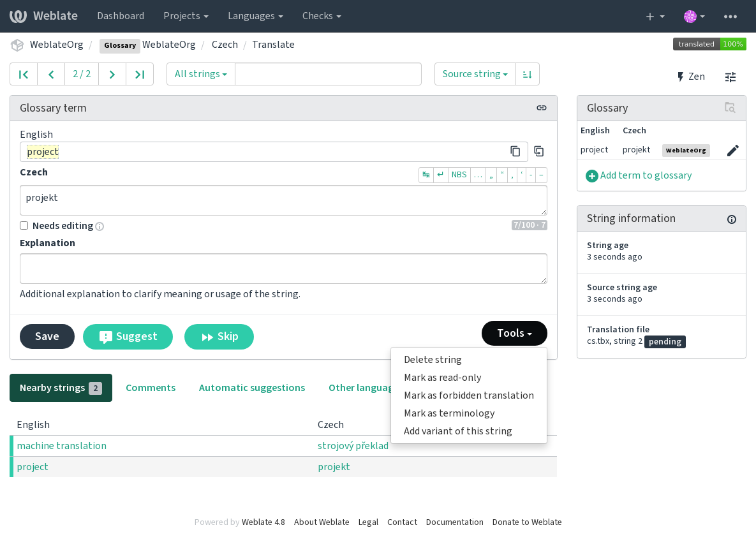
Task: Toggle sort order direction icon
Action: click(x=527, y=74)
